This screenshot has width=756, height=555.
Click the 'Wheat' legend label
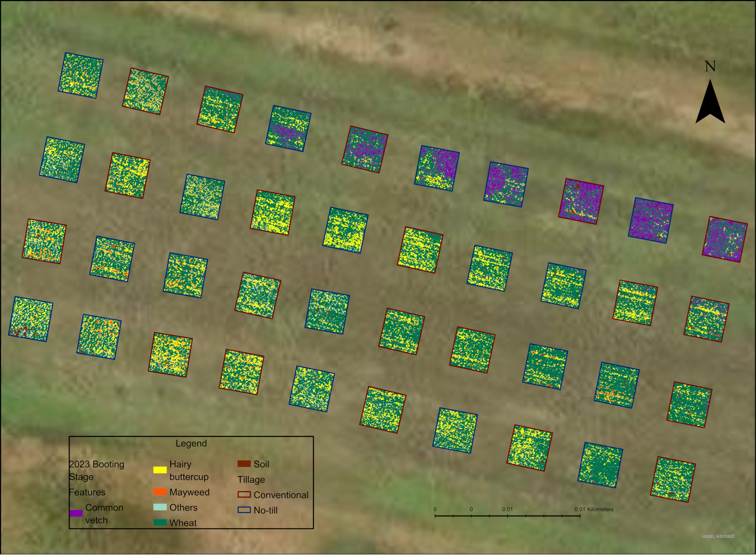tap(183, 523)
